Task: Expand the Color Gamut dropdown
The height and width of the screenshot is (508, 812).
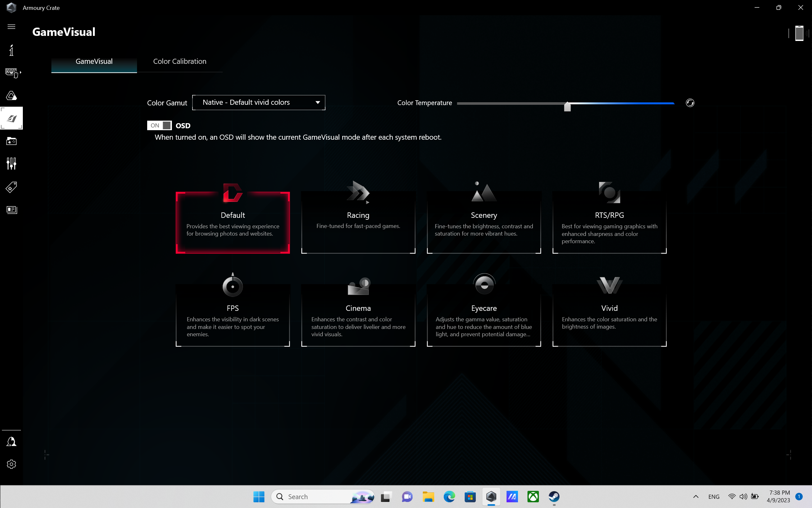Action: 259,103
